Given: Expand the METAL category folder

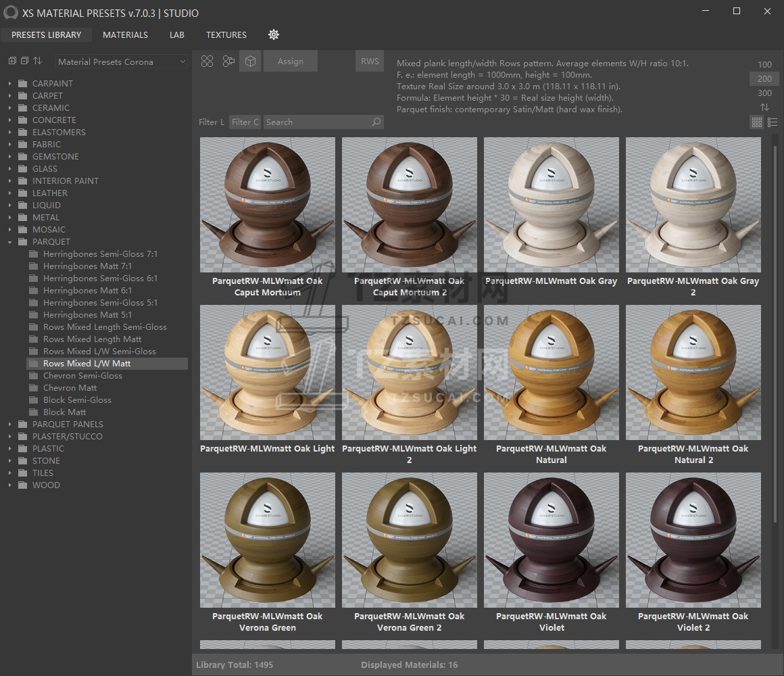Looking at the screenshot, I should click(x=10, y=218).
